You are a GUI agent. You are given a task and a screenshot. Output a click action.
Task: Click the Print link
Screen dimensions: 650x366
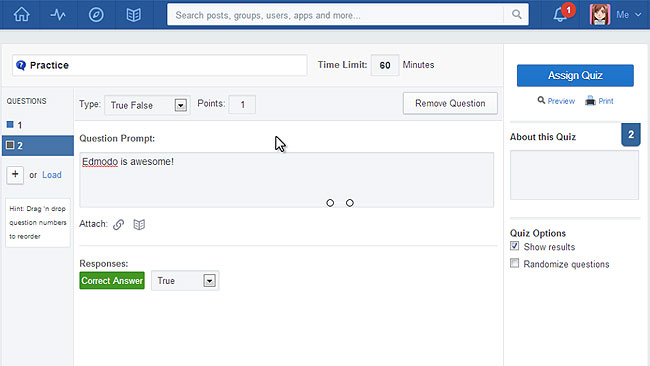coord(606,101)
